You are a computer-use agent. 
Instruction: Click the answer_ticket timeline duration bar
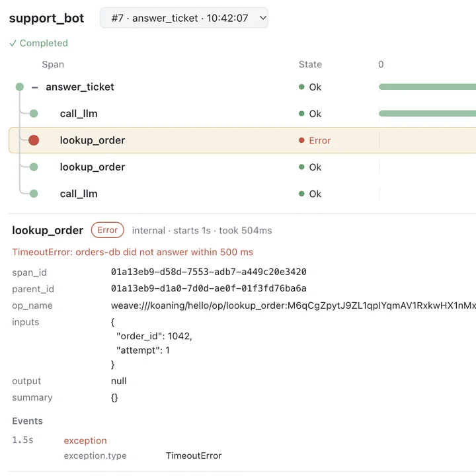428,87
